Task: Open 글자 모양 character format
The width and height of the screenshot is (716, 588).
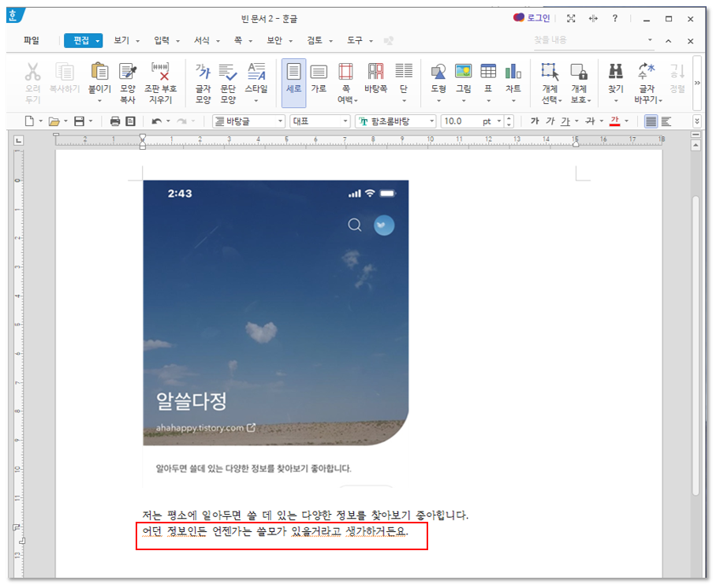Action: coord(203,73)
